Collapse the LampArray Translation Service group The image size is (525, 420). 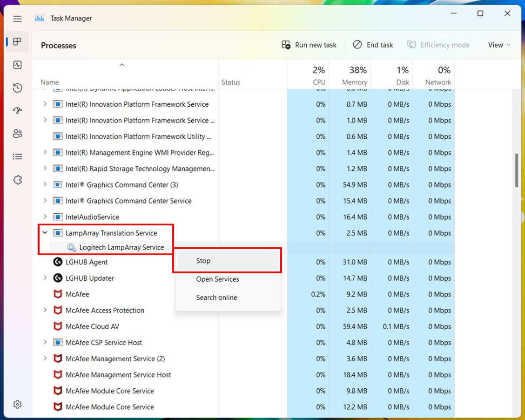coord(45,233)
